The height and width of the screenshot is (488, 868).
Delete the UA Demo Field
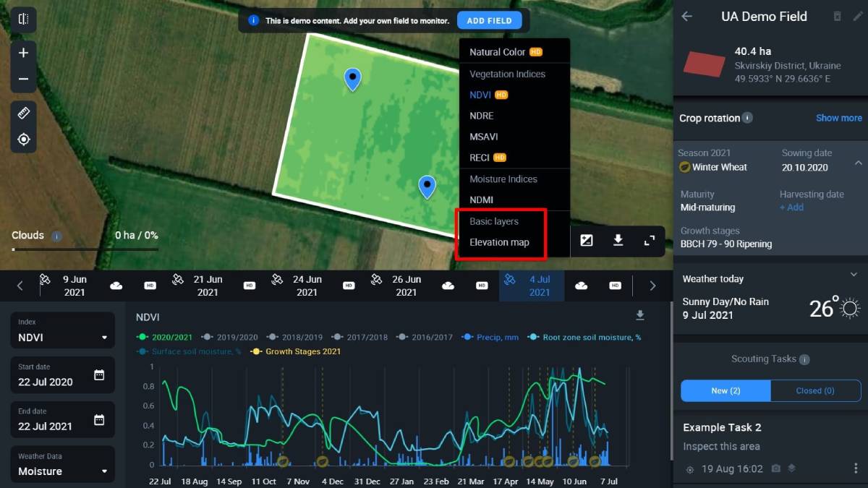tap(838, 17)
